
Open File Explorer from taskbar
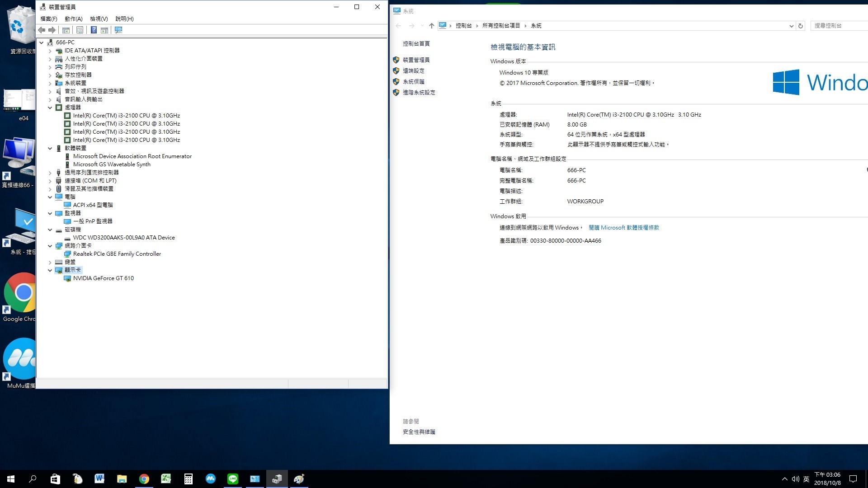coord(122,479)
